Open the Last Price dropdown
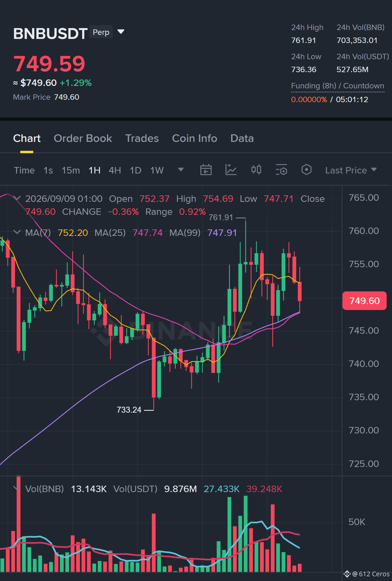Image resolution: width=392 pixels, height=581 pixels. [351, 170]
